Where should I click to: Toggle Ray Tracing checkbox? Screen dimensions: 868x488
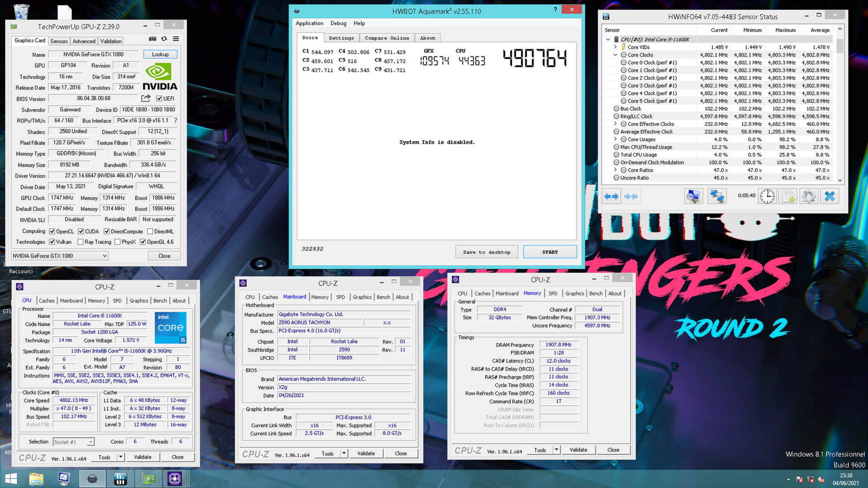[80, 242]
